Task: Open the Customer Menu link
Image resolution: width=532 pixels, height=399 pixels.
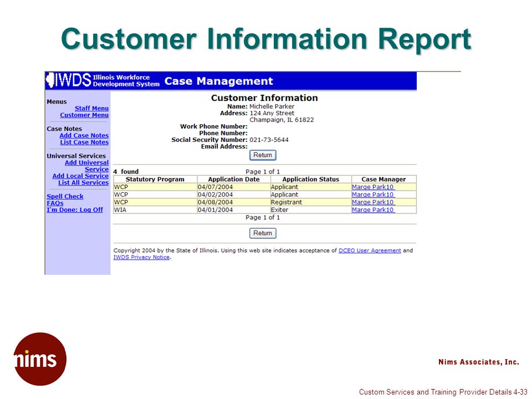Action: pyautogui.click(x=84, y=115)
